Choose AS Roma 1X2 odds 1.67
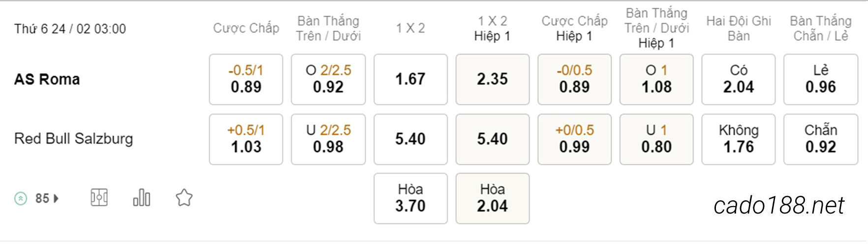The height and width of the screenshot is (245, 868). pyautogui.click(x=410, y=79)
